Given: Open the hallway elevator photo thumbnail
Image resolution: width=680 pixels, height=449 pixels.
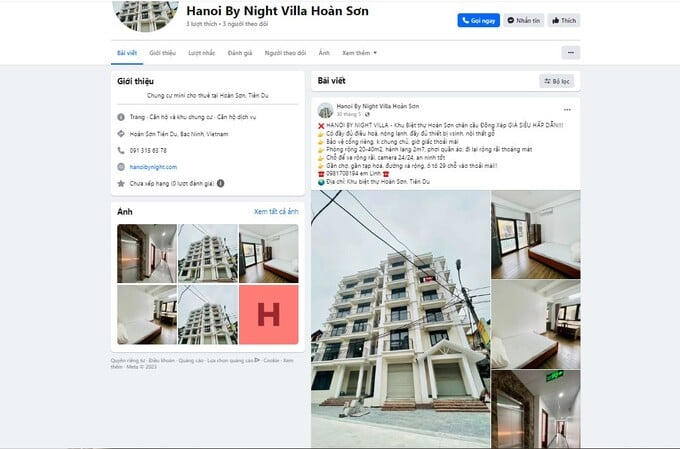Looking at the screenshot, I should click(x=147, y=253).
